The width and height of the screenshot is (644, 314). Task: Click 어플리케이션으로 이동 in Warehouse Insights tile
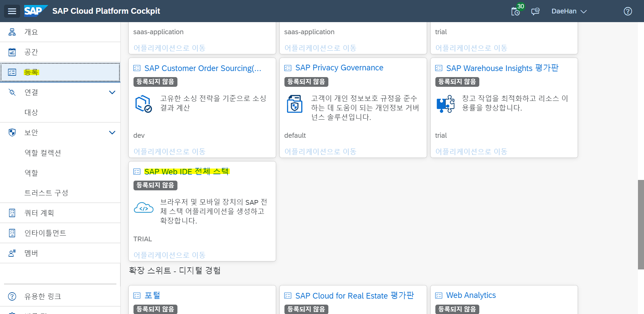471,151
